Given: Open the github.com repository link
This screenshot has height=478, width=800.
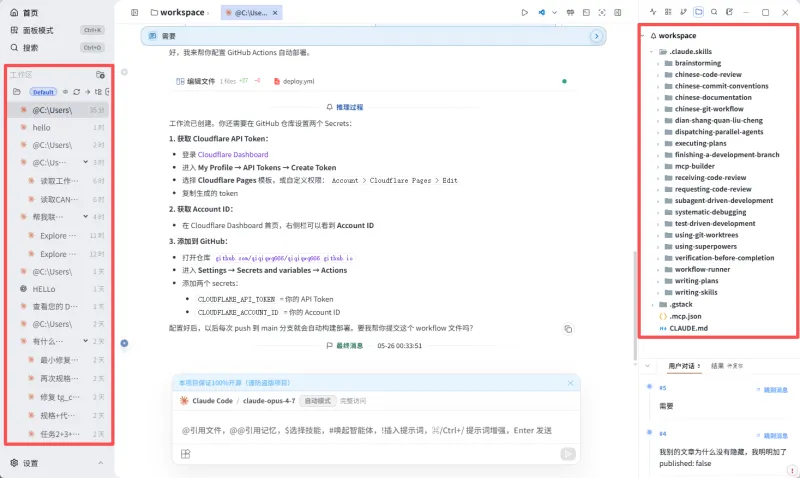Looking at the screenshot, I should (x=284, y=258).
